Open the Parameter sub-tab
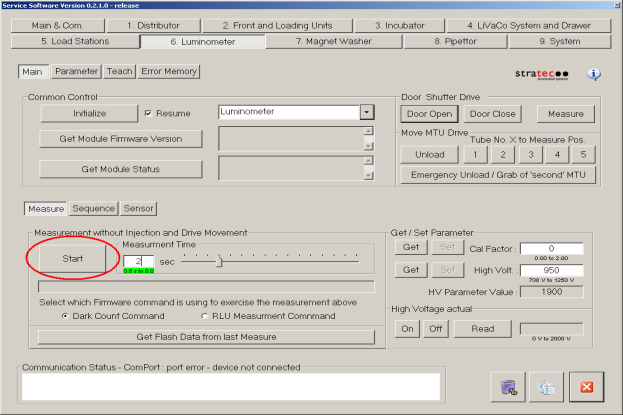 click(76, 72)
